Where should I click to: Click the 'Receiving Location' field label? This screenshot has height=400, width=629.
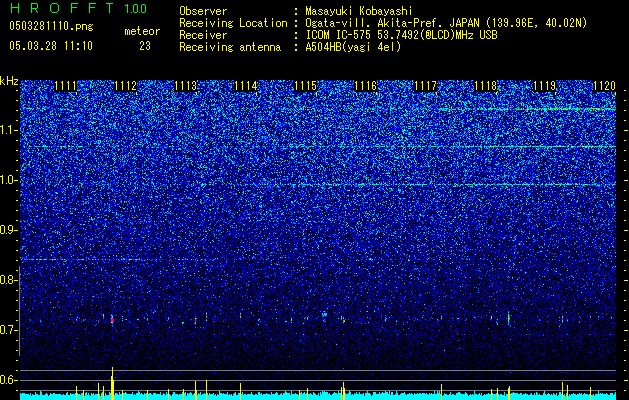(233, 23)
